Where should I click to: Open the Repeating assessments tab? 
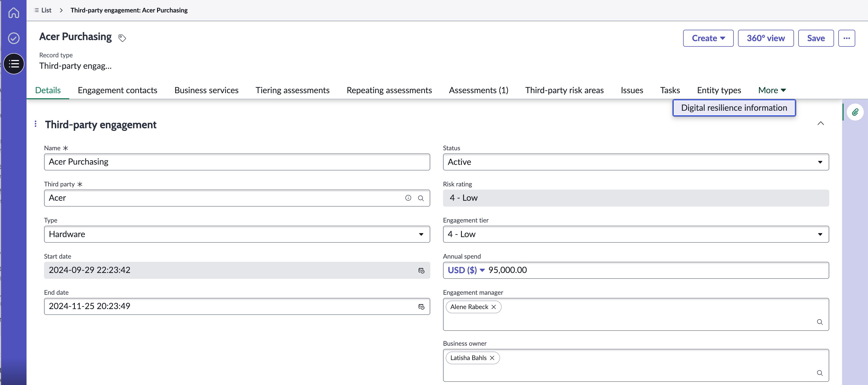tap(389, 90)
